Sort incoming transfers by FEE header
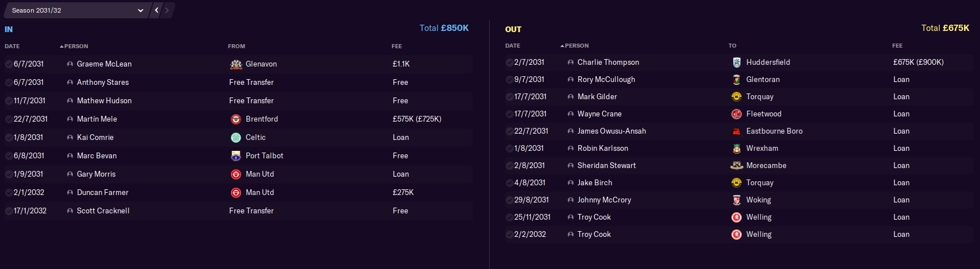 pos(397,46)
